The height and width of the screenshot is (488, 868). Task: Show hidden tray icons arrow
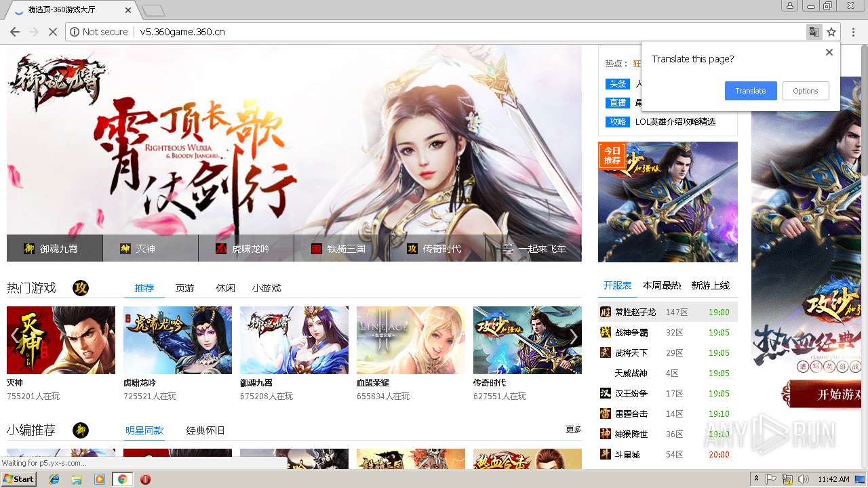click(756, 479)
